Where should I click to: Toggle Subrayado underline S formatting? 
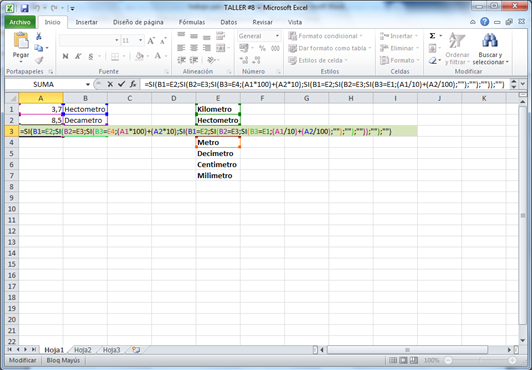point(91,57)
